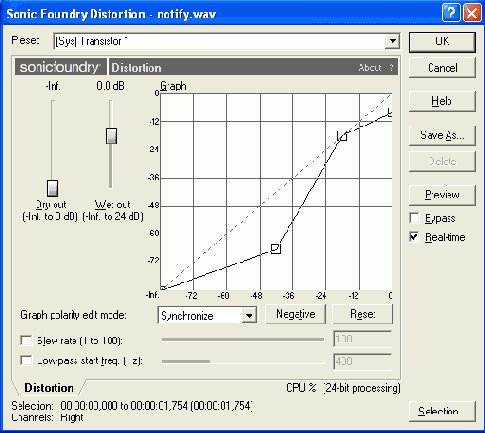Enable the Bypass checkbox
Viewport: 485px width, 433px height.
coord(414,218)
